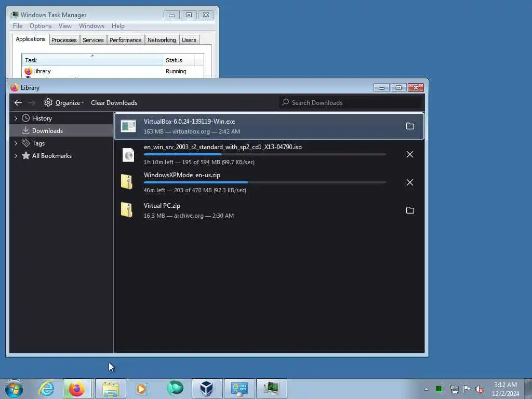Select All Bookmarks in the sidebar
The width and height of the screenshot is (532, 399).
pos(51,156)
